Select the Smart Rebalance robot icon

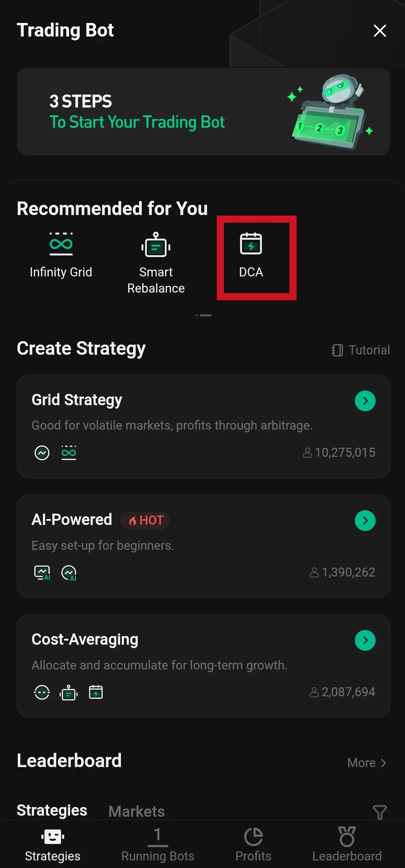click(156, 245)
